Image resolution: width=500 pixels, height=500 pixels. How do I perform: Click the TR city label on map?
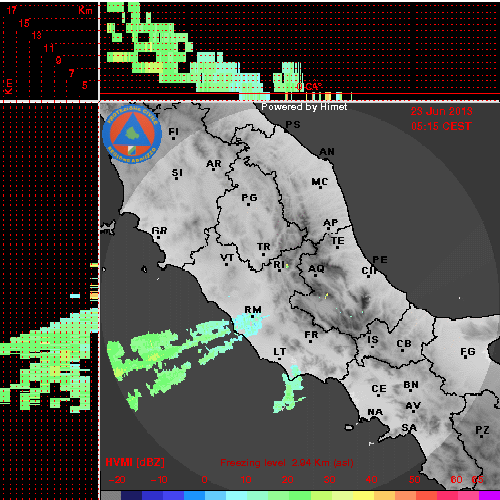click(x=264, y=247)
